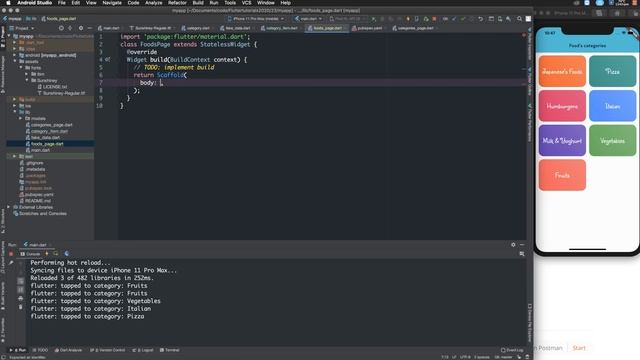
Task: Hide the Run tool window
Action: click(522, 244)
